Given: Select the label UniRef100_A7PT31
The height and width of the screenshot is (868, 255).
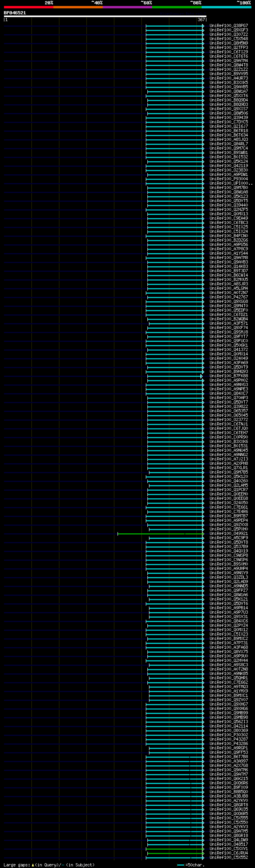Looking at the screenshot, I should (x=229, y=643).
